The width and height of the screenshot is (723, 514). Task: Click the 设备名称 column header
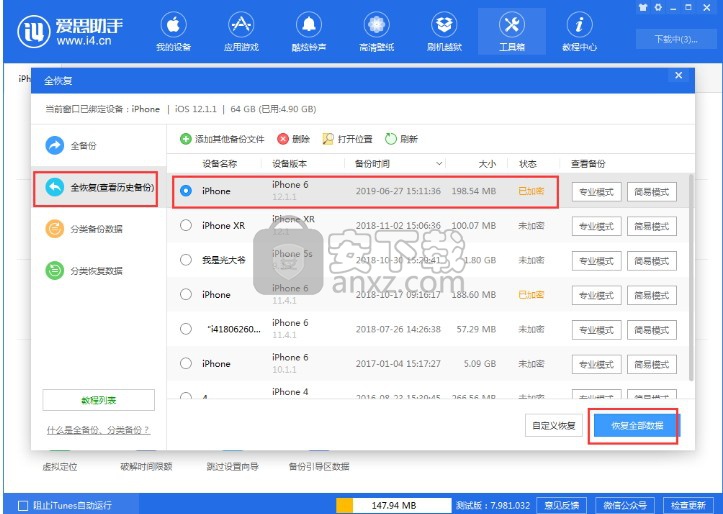(219, 164)
